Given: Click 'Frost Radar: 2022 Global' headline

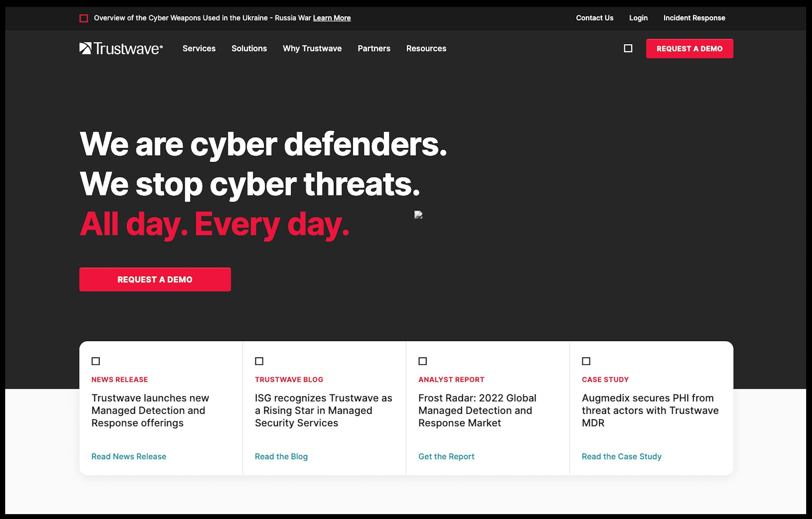Looking at the screenshot, I should (x=477, y=410).
